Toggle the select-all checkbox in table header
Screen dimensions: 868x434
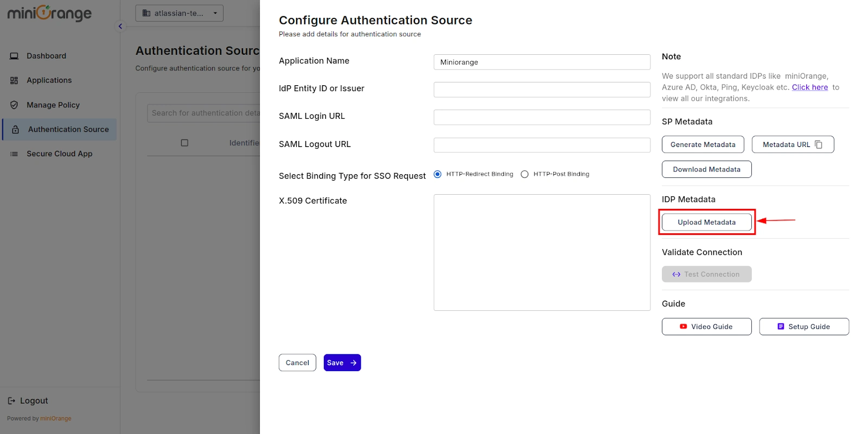[x=184, y=143]
